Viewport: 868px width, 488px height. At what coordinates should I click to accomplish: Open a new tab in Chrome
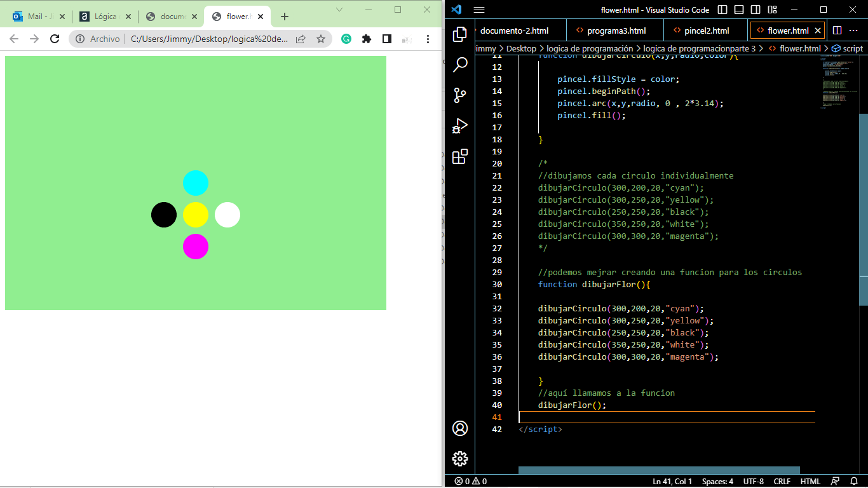coord(284,17)
